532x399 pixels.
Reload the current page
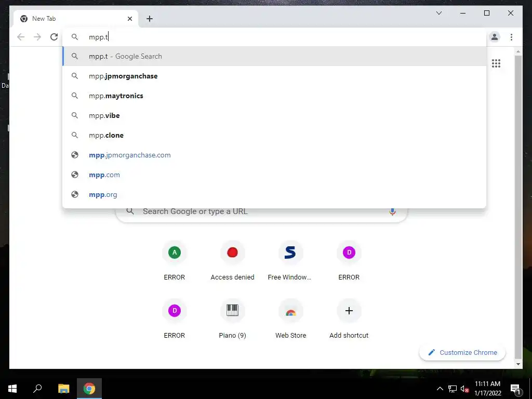[54, 37]
